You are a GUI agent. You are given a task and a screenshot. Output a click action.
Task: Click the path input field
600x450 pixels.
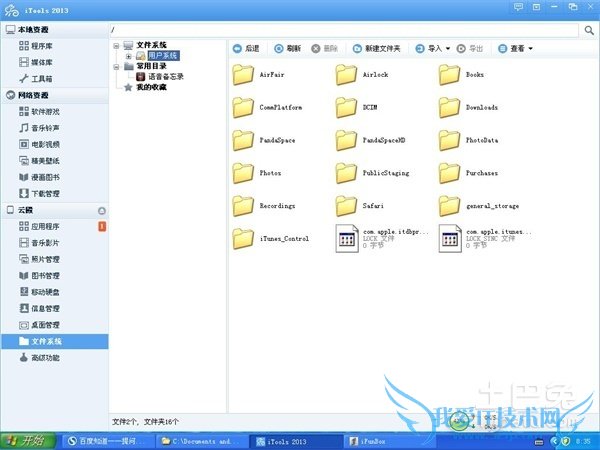344,30
